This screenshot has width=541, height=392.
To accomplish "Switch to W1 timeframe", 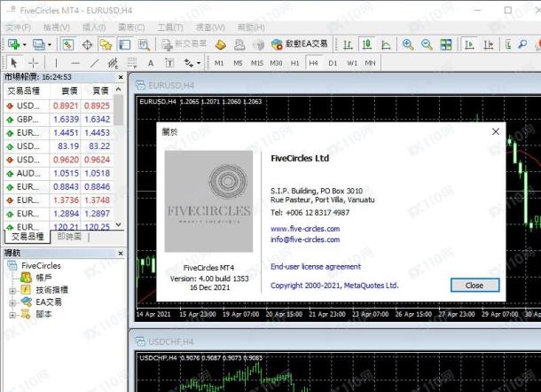I will point(352,63).
